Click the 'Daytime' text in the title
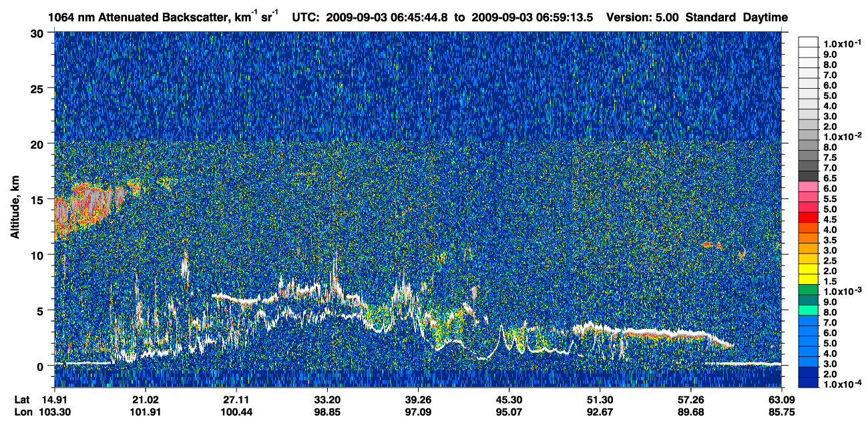Viewport: 868px width, 445px height. (765, 17)
